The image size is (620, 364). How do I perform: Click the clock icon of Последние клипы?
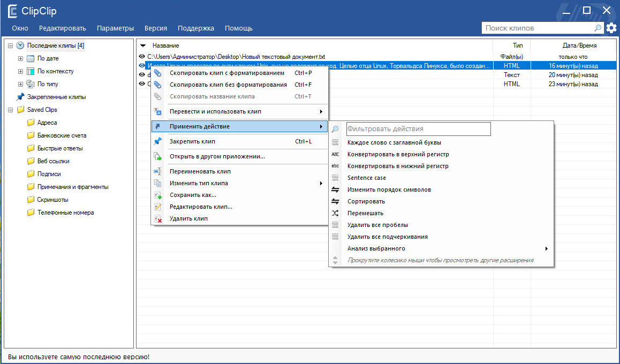(x=20, y=45)
